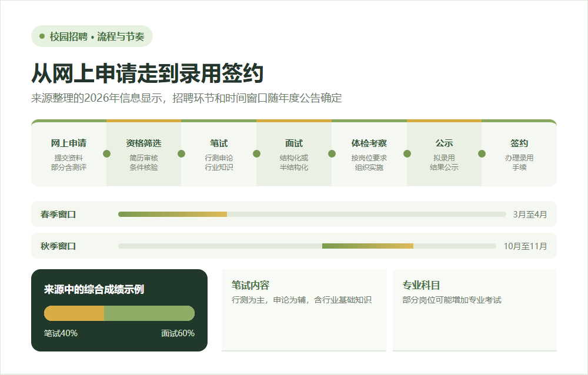588x375 pixels.
Task: Click the 来源中的综合成绩示例 card title
Action: point(93,290)
